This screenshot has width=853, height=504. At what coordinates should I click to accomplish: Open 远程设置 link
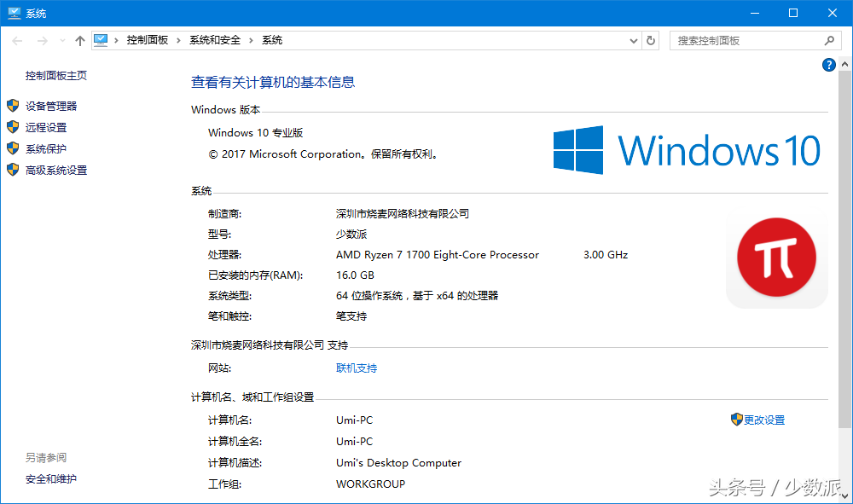(46, 127)
